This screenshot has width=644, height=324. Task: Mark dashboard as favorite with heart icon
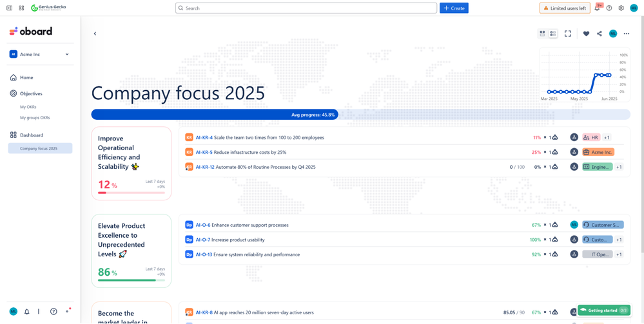(586, 33)
